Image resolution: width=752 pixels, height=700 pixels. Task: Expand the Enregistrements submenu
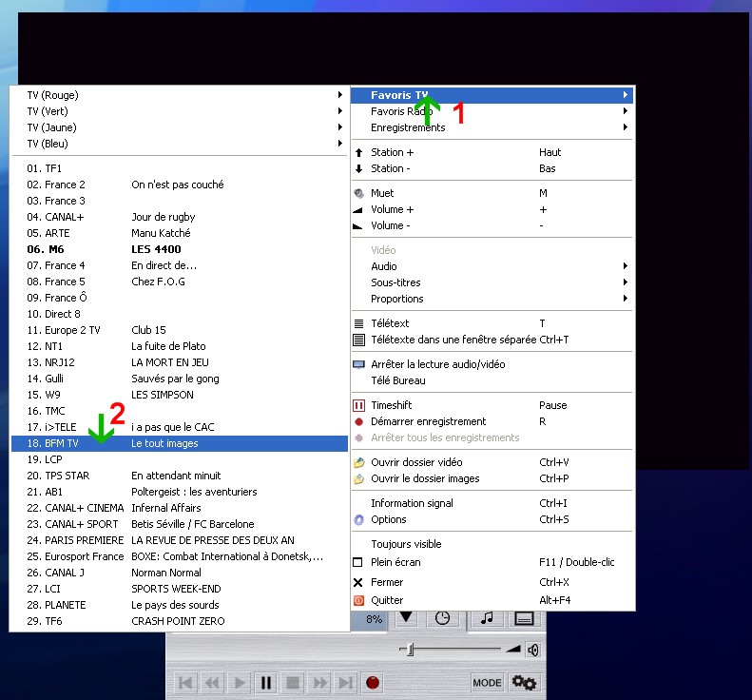tap(492, 127)
